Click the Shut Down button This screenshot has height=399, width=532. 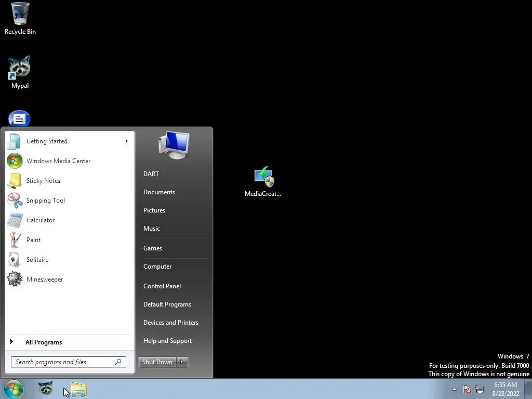click(158, 362)
